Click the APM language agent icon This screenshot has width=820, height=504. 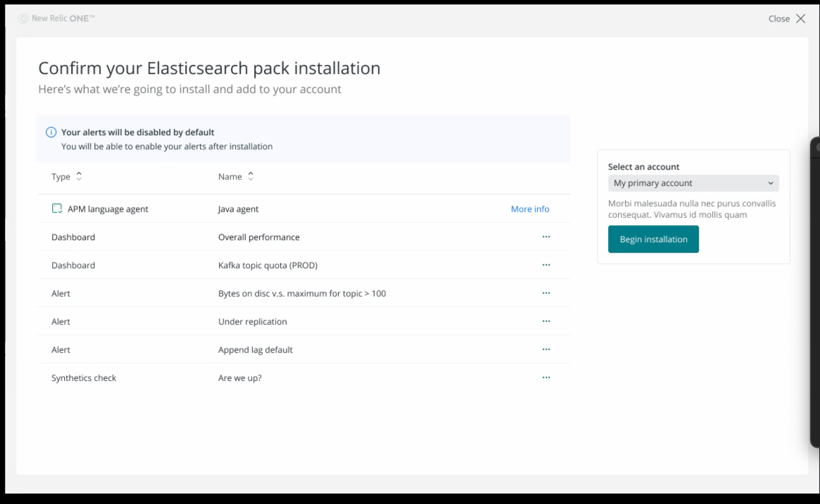coord(57,208)
